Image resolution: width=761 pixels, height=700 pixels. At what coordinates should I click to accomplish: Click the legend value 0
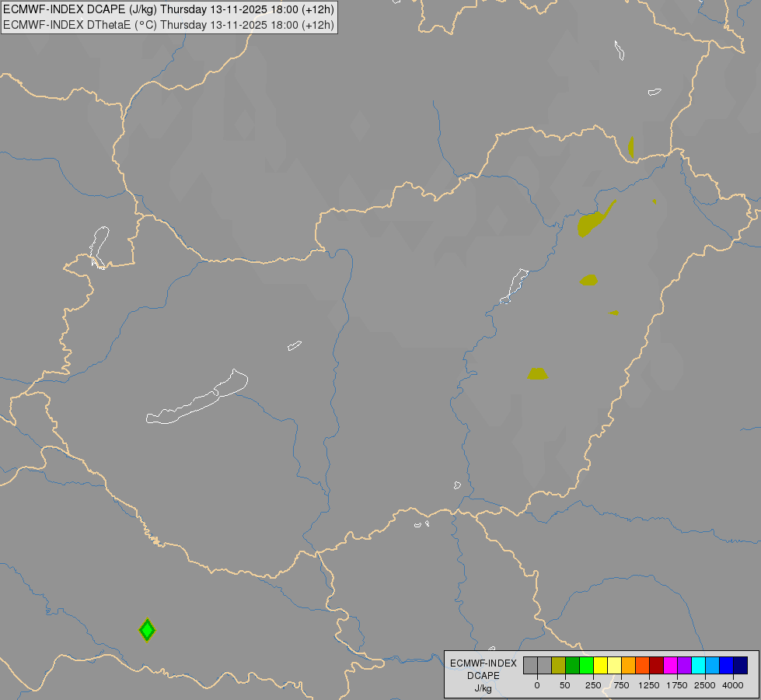537,685
